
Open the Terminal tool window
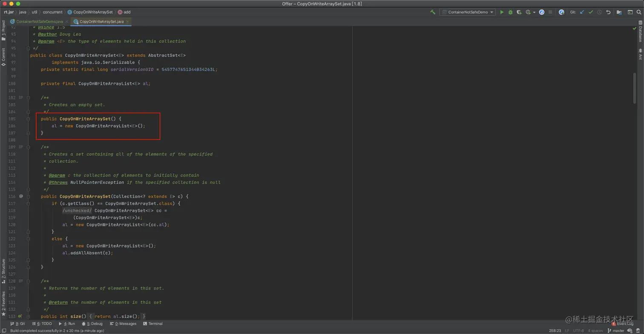tap(153, 324)
